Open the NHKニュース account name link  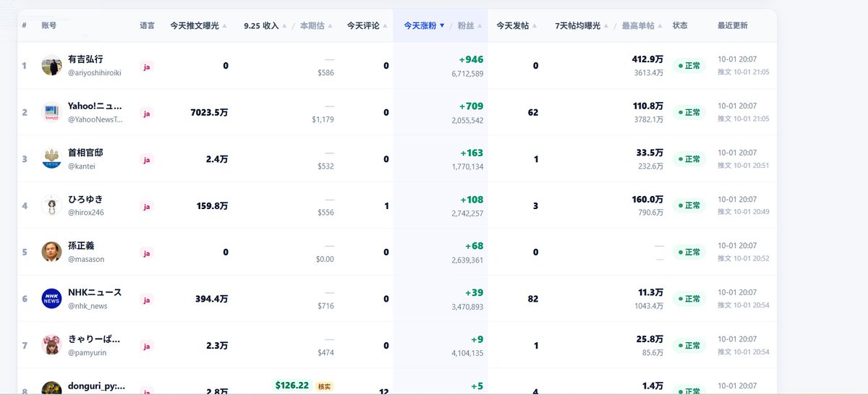coord(95,292)
